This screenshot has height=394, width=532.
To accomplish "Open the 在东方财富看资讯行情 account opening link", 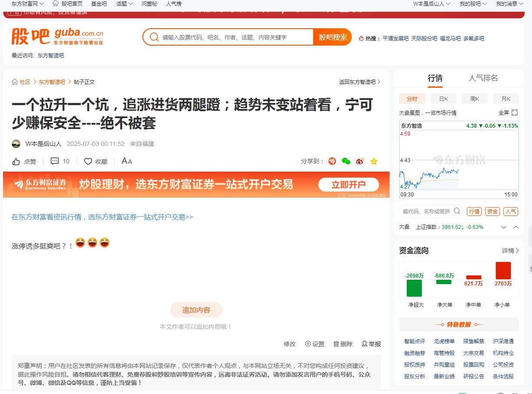I will 102,217.
